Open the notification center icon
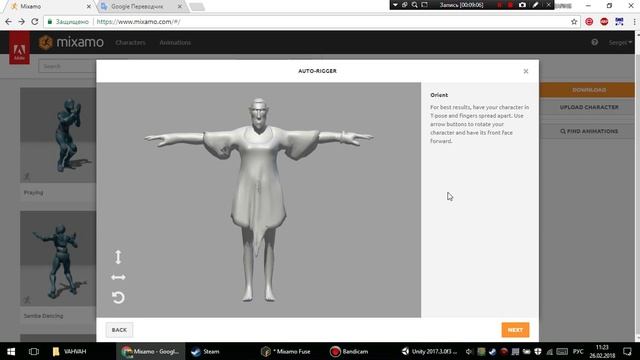Viewport: 640px width, 360px height. (x=627, y=351)
